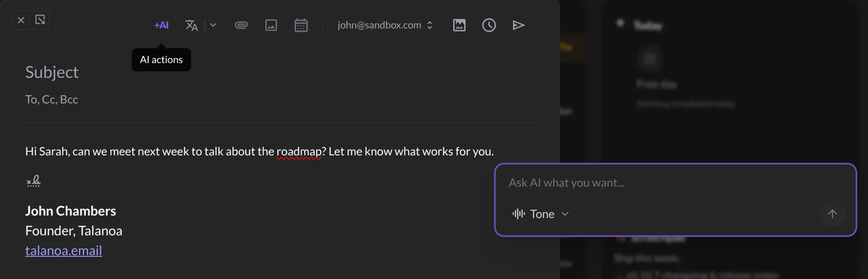This screenshot has height=279, width=868.
Task: Pop out the compose window
Action: tap(40, 20)
